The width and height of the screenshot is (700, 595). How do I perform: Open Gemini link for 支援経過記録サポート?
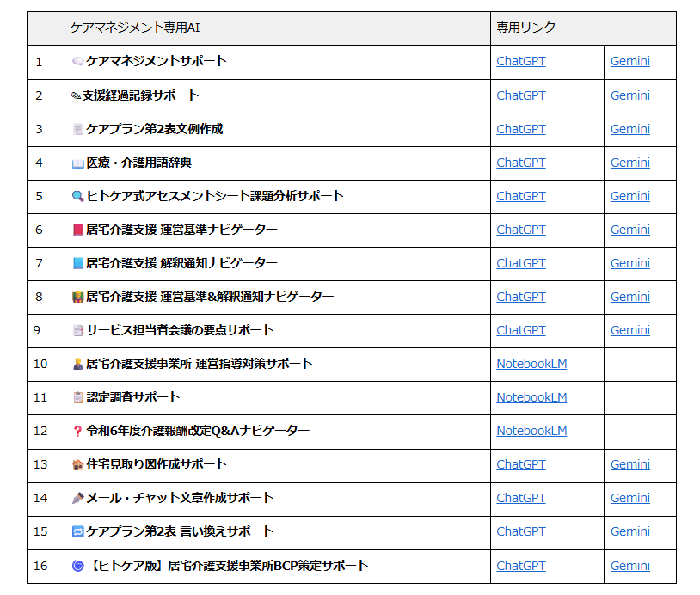pos(629,95)
